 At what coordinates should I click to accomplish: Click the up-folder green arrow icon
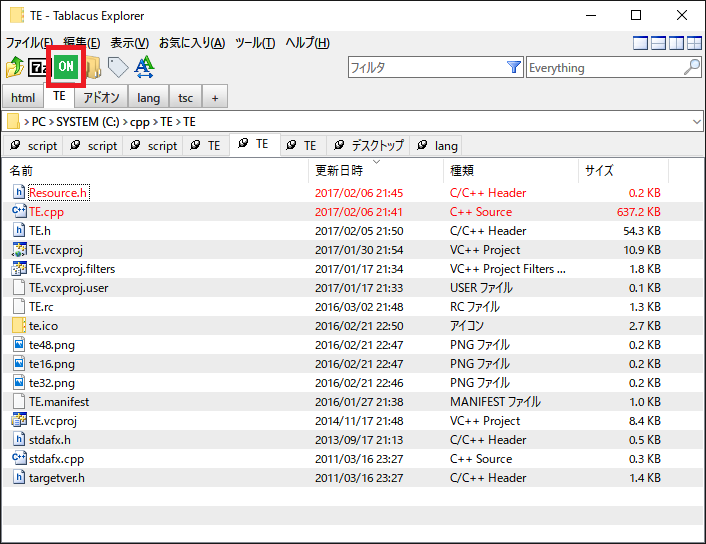pyautogui.click(x=15, y=67)
